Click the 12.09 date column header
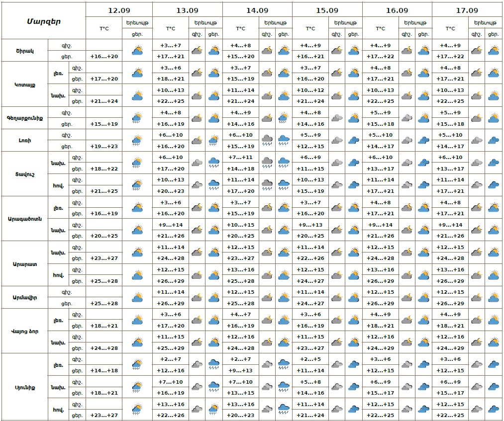This screenshot has width=504, height=421. point(119,10)
